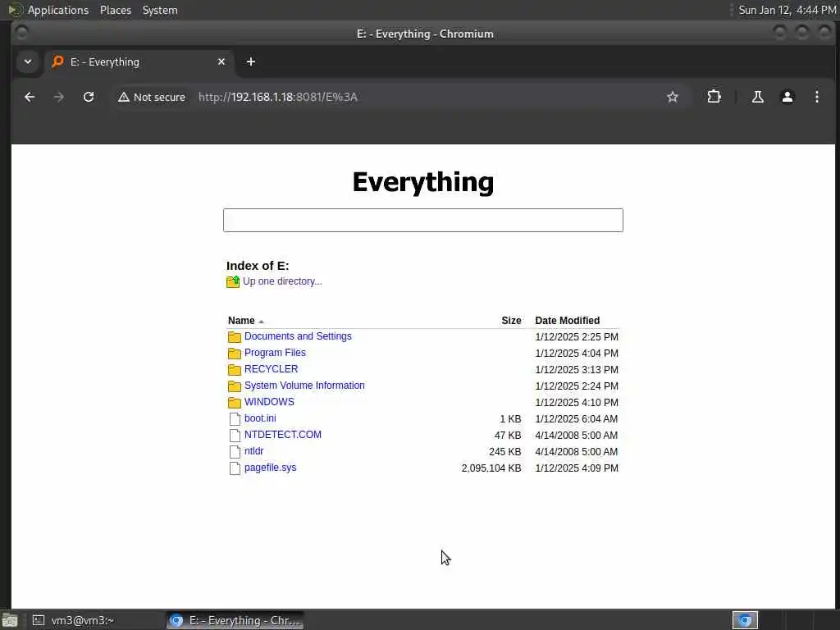Reload the Everything page

89,97
